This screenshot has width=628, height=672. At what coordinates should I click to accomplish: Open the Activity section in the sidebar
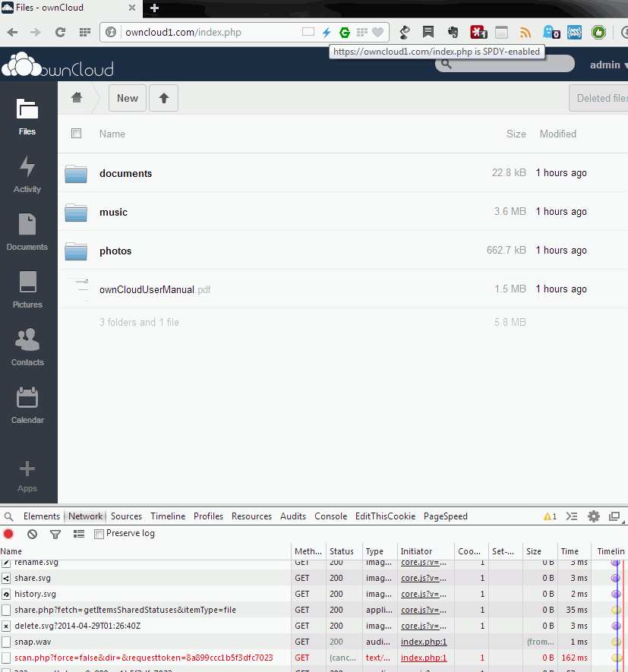(27, 175)
